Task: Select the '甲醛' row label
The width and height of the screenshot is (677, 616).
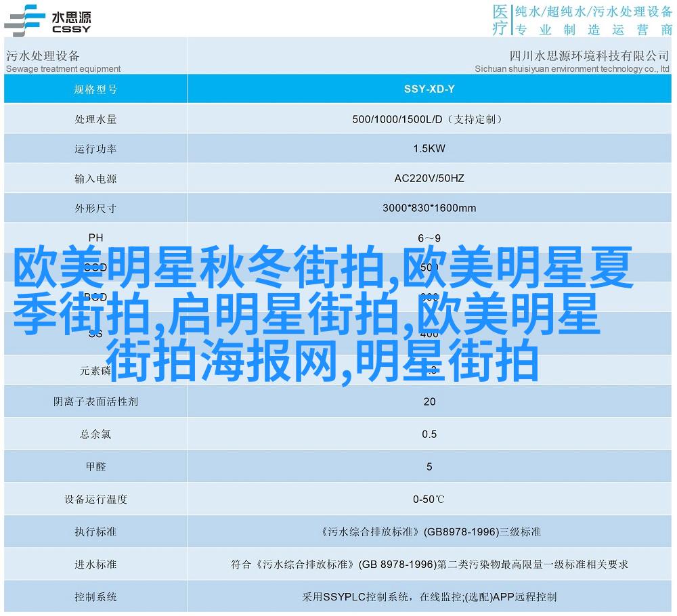Action: coord(95,466)
